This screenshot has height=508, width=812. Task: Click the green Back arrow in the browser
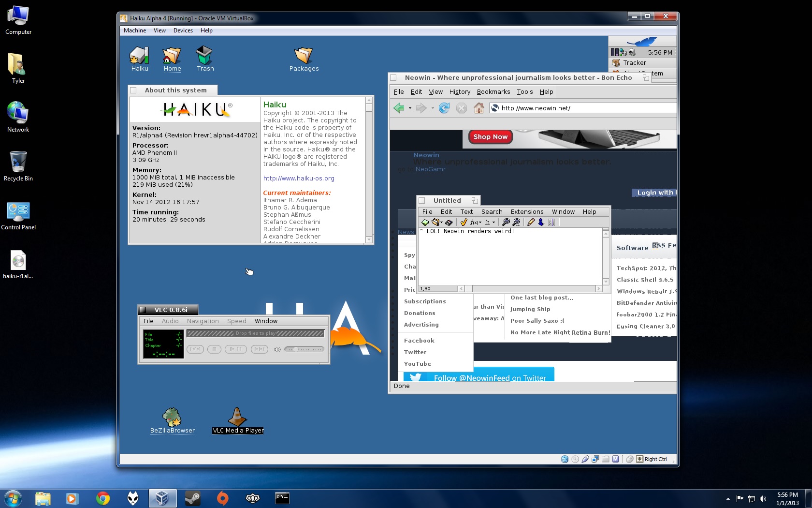(399, 108)
